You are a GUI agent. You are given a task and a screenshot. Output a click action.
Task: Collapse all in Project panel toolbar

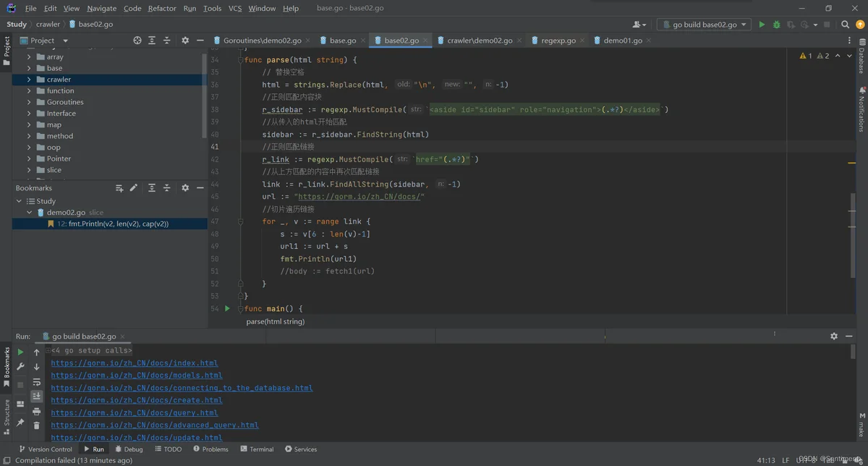166,41
